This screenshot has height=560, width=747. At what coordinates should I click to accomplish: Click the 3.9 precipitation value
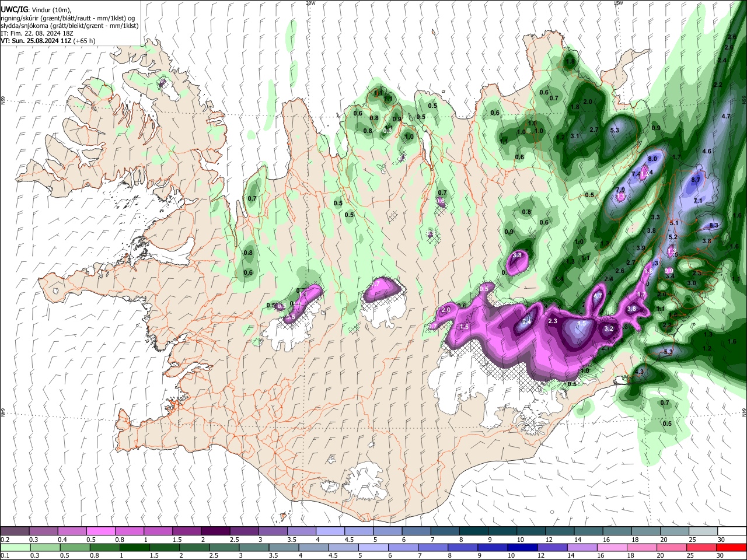tap(641, 248)
